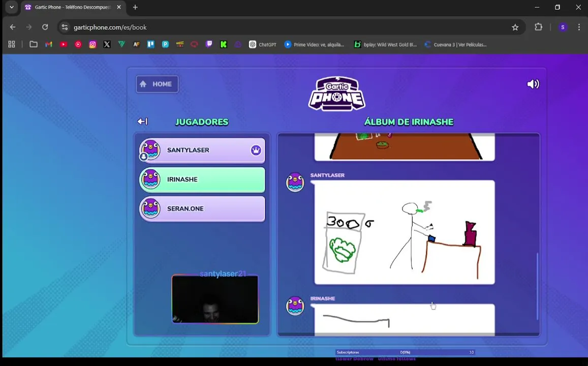The height and width of the screenshot is (366, 588).
Task: Open IRINASHE's partially visible drawing
Action: pyautogui.click(x=404, y=319)
